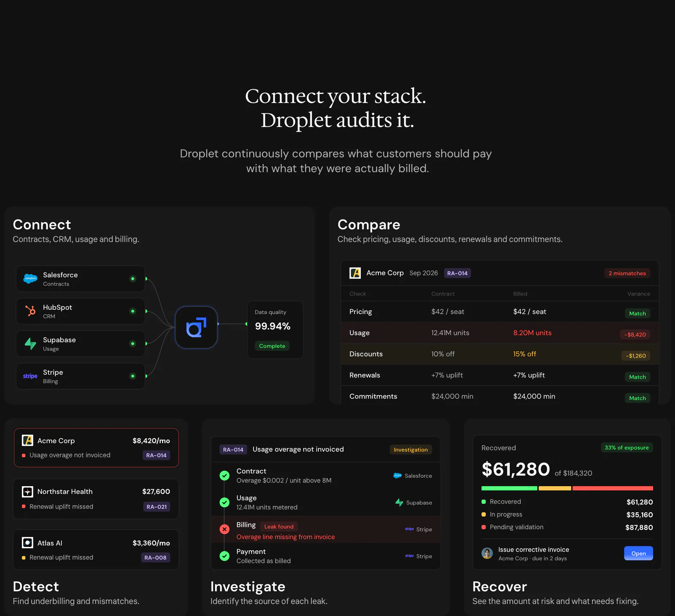This screenshot has height=616, width=675.
Task: Click the 99.94% data quality value
Action: point(273,326)
